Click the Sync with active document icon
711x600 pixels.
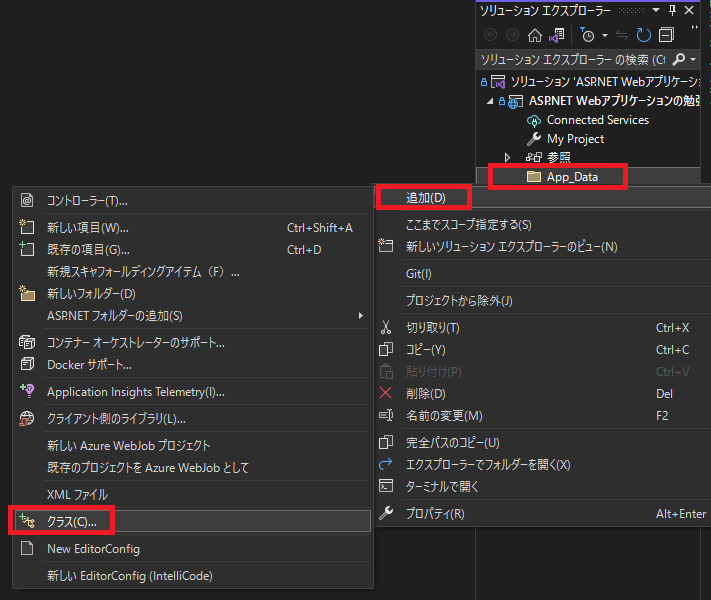(622, 35)
